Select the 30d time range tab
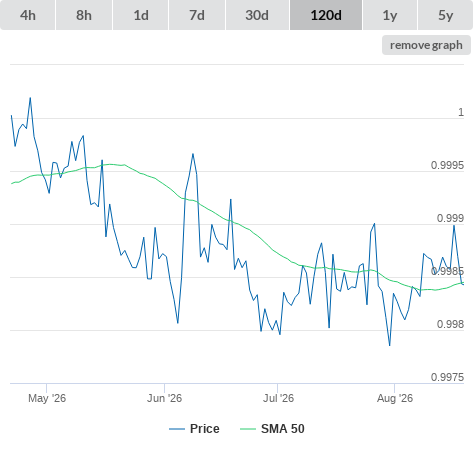 point(257,15)
